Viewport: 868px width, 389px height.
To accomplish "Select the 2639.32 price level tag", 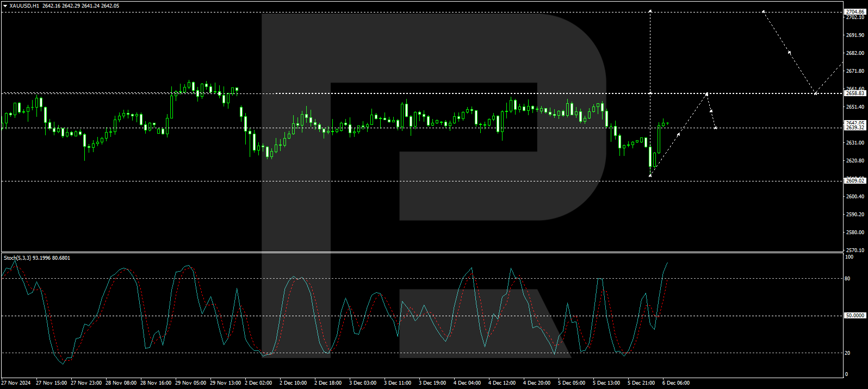I will click(854, 128).
